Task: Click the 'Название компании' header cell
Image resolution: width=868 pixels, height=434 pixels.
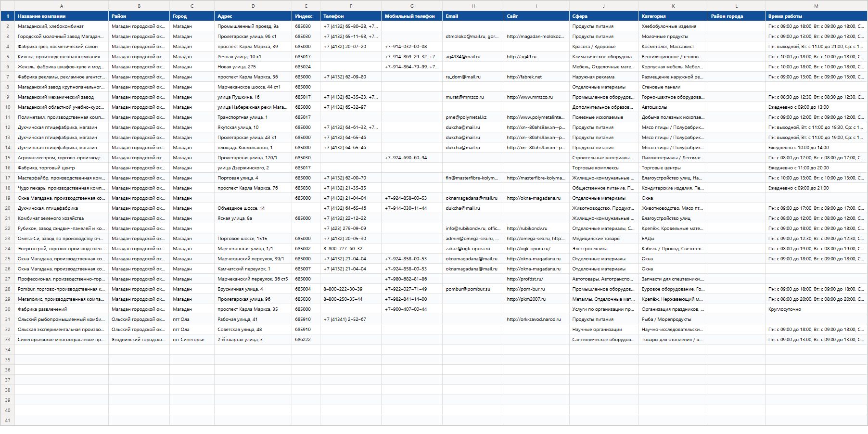Action: click(62, 16)
